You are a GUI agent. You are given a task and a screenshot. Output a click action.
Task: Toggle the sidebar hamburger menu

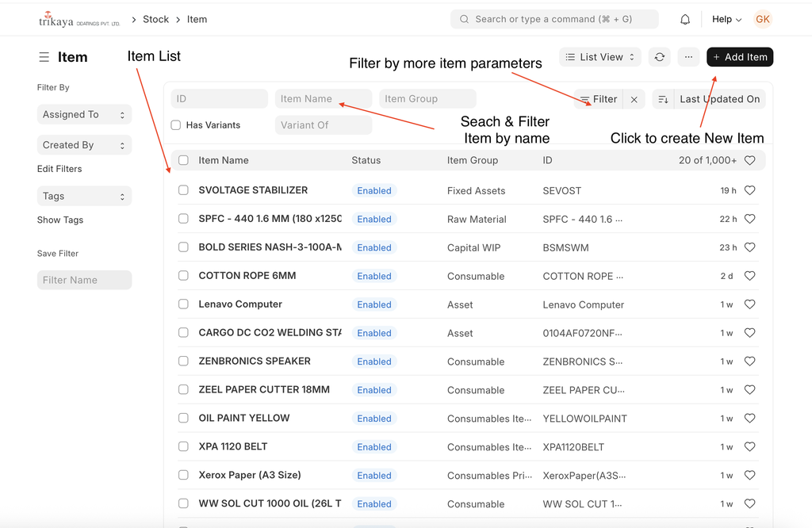pyautogui.click(x=44, y=57)
